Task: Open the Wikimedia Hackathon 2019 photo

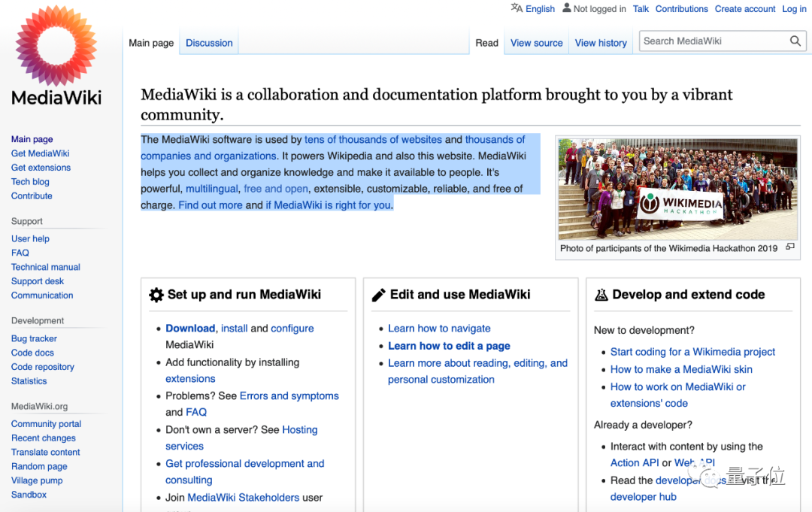Action: pyautogui.click(x=677, y=189)
